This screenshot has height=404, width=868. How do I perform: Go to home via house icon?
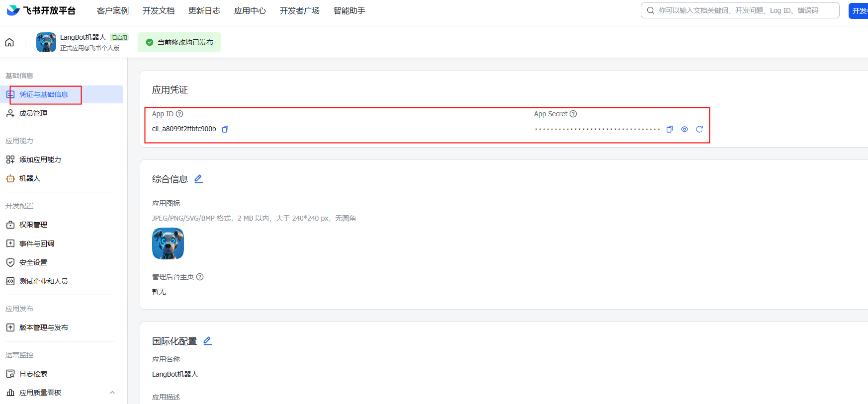pos(9,42)
